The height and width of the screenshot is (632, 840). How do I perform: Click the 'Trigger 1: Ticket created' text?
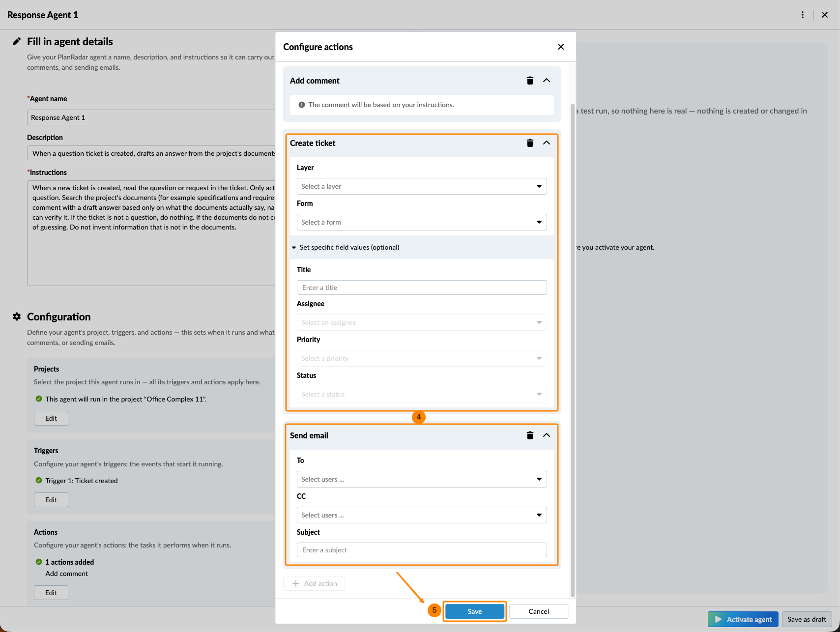(82, 481)
